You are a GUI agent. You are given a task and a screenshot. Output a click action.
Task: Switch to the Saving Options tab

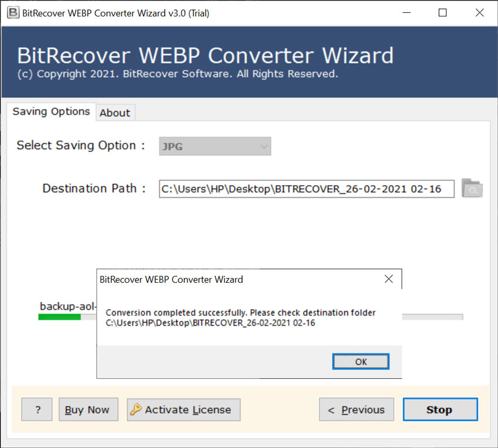pyautogui.click(x=51, y=111)
